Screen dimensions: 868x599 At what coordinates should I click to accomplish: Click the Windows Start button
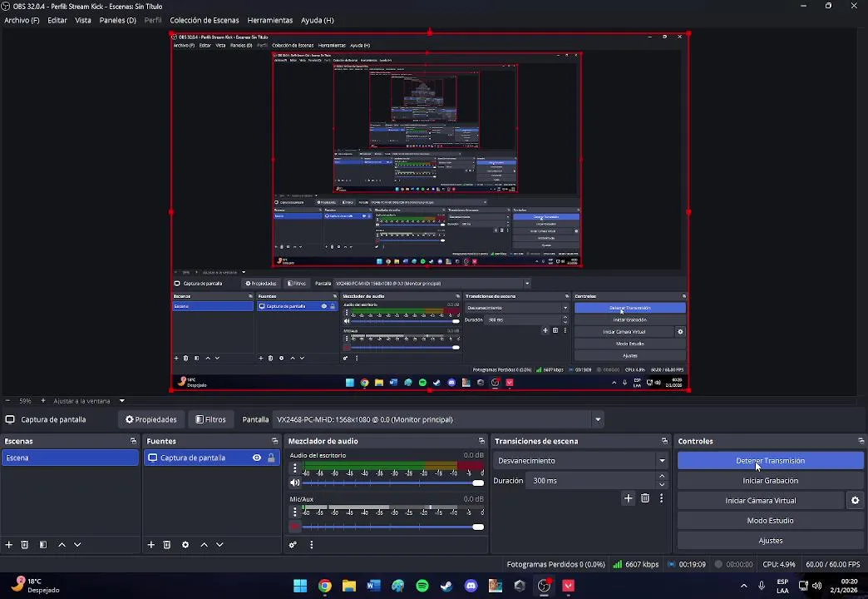(x=300, y=586)
